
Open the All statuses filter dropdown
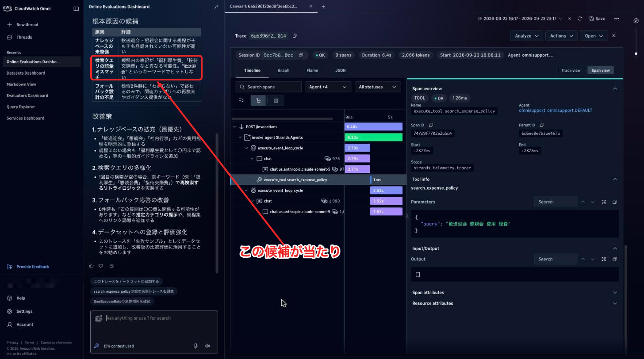click(x=378, y=87)
